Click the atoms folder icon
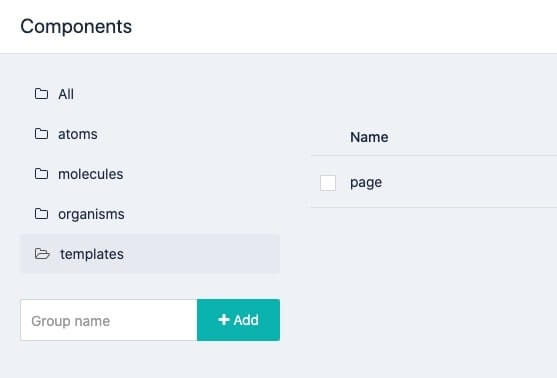Viewport: 557px width, 378px height. pos(41,134)
